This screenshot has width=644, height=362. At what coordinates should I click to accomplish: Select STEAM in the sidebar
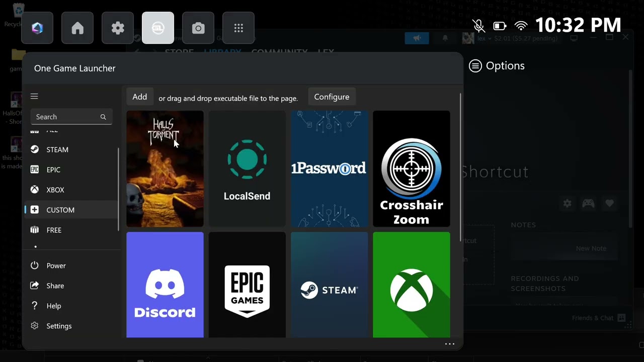(70, 149)
